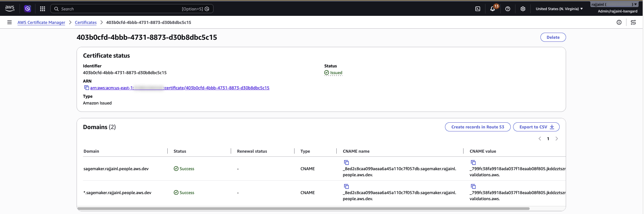Delete this certificate

(x=553, y=37)
